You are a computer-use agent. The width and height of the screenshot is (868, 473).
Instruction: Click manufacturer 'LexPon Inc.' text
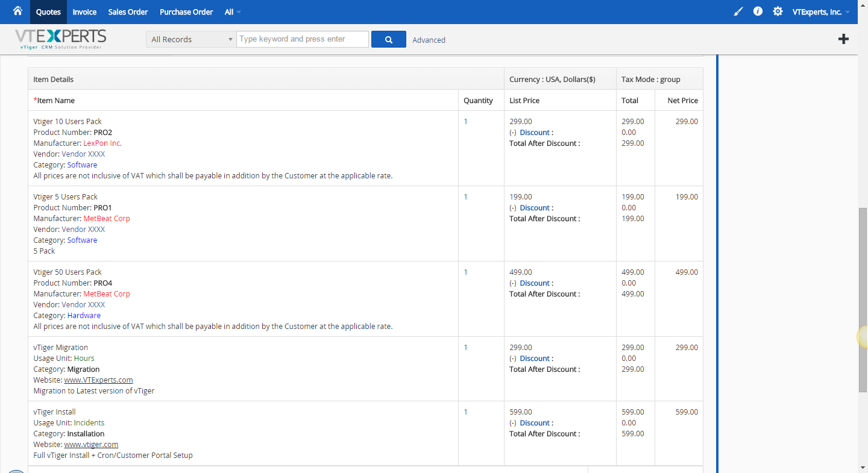pyautogui.click(x=102, y=143)
